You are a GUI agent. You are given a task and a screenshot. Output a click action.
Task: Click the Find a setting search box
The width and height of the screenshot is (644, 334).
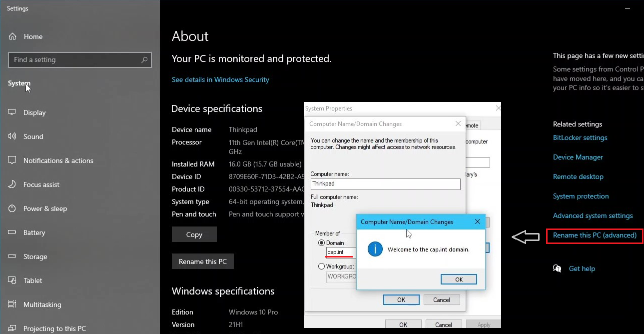pos(80,59)
